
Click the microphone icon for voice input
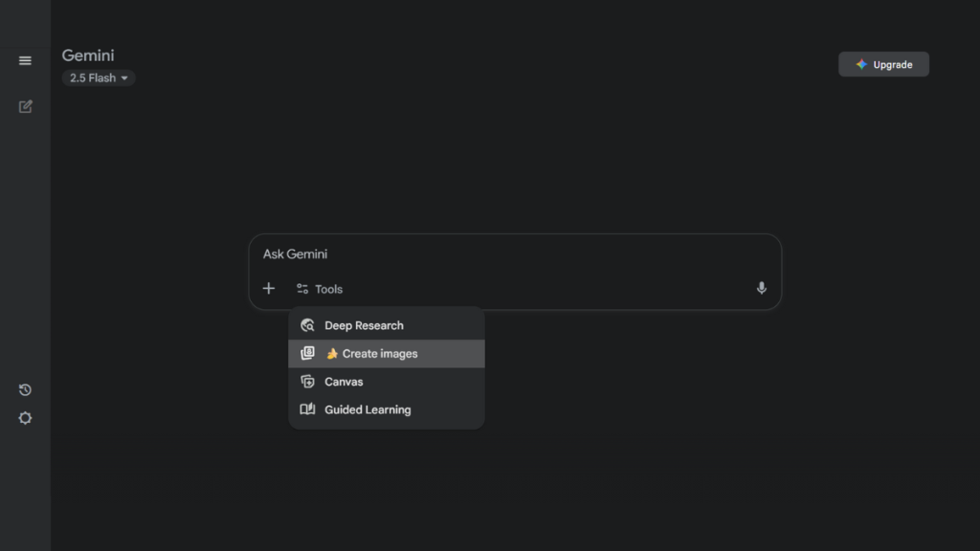click(761, 288)
